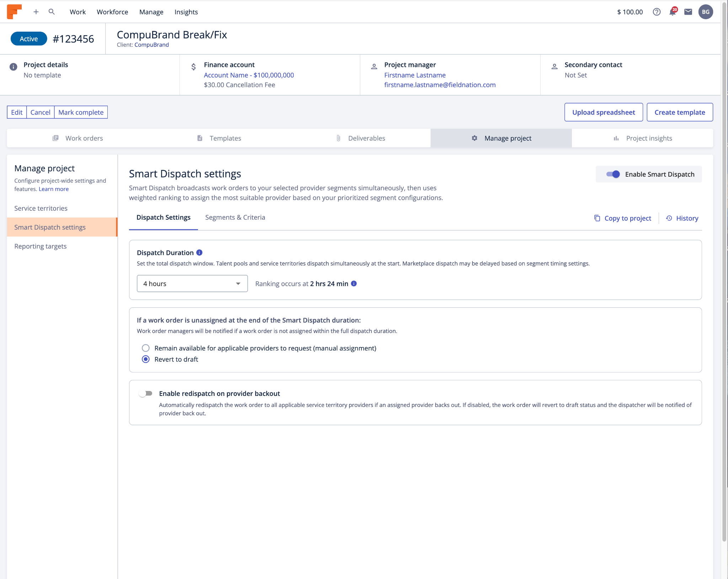Toggle Enable redispatch on provider backout
The image size is (728, 579).
point(146,393)
